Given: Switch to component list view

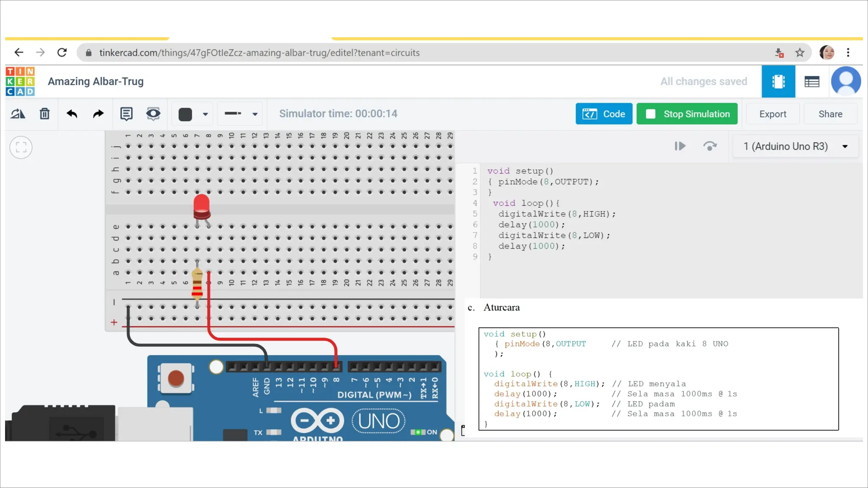Looking at the screenshot, I should point(812,81).
